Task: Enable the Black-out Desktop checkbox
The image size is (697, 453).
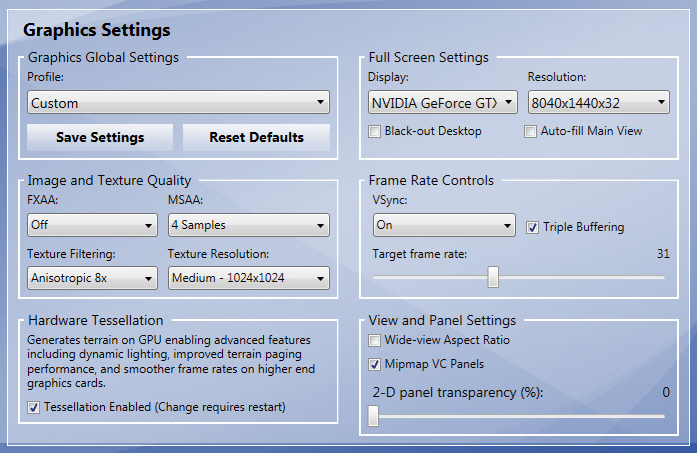Action: [x=375, y=131]
